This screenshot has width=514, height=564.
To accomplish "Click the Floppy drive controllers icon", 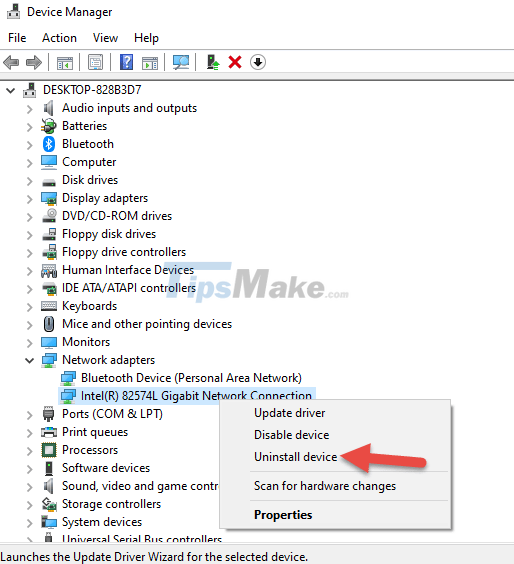I will click(49, 252).
